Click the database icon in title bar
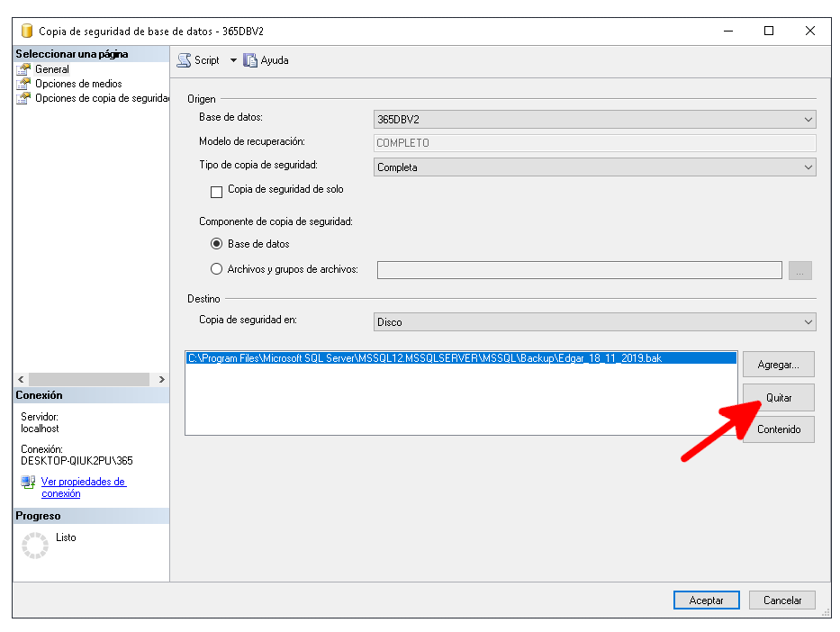 pos(27,31)
